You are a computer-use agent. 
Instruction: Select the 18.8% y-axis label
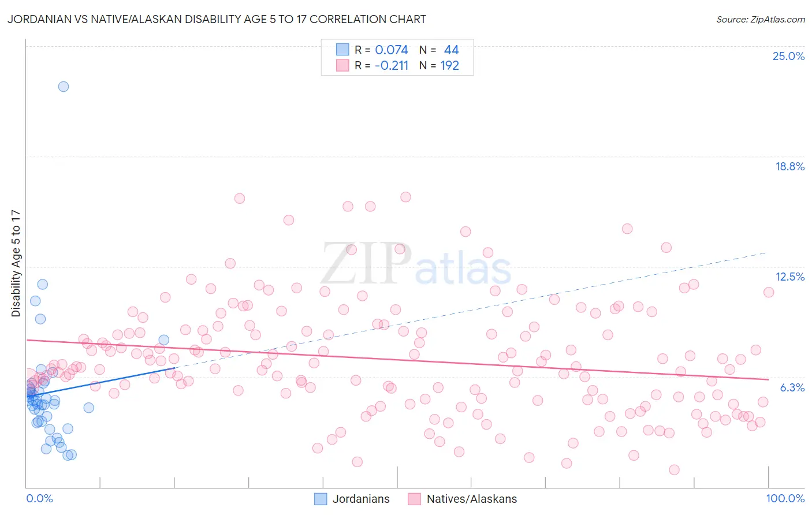[x=789, y=166]
